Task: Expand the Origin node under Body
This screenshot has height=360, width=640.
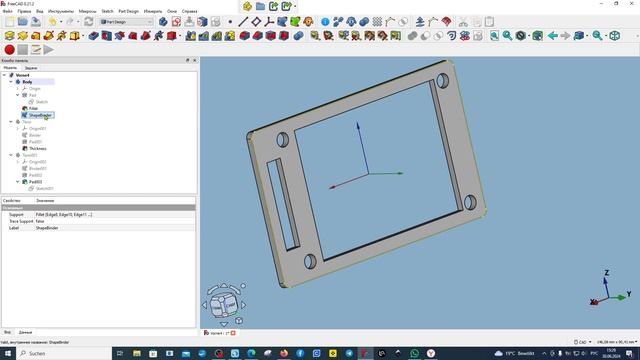Action: pyautogui.click(x=18, y=88)
